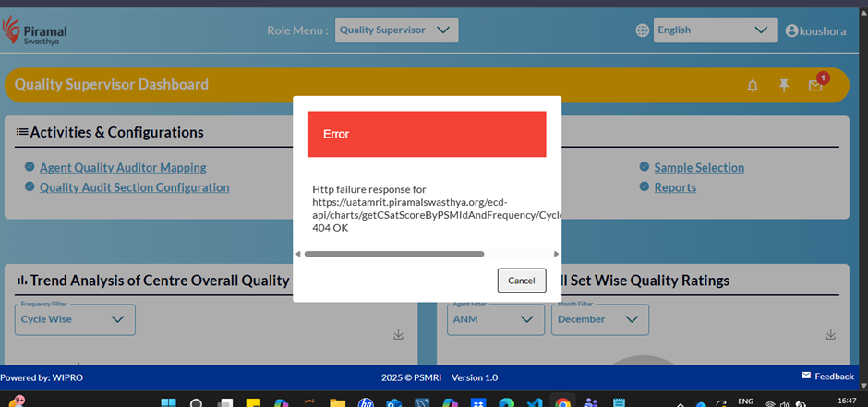This screenshot has height=407, width=868.
Task: Click the pin icon in dashboard header
Action: coord(784,86)
